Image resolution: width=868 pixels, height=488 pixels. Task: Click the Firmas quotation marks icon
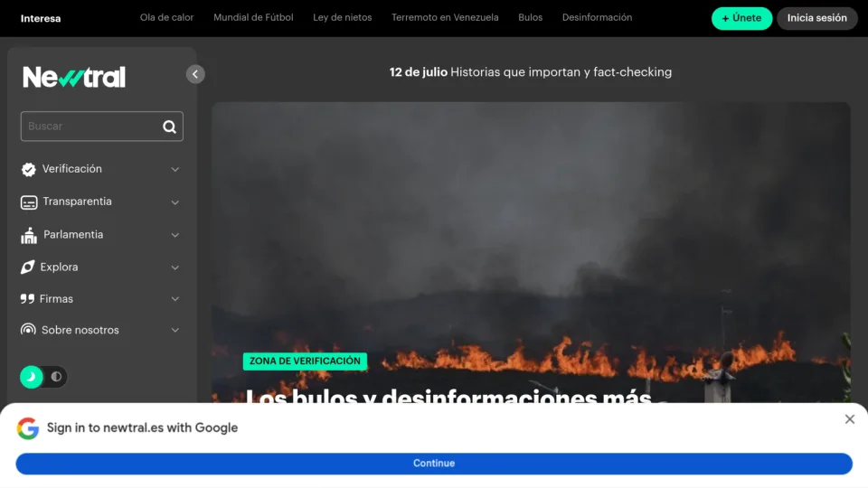point(27,299)
